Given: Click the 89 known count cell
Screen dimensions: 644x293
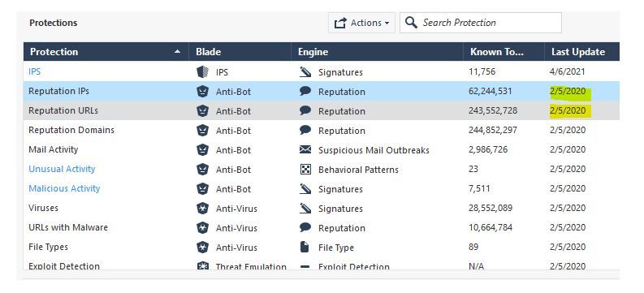Looking at the screenshot, I should [x=473, y=247].
